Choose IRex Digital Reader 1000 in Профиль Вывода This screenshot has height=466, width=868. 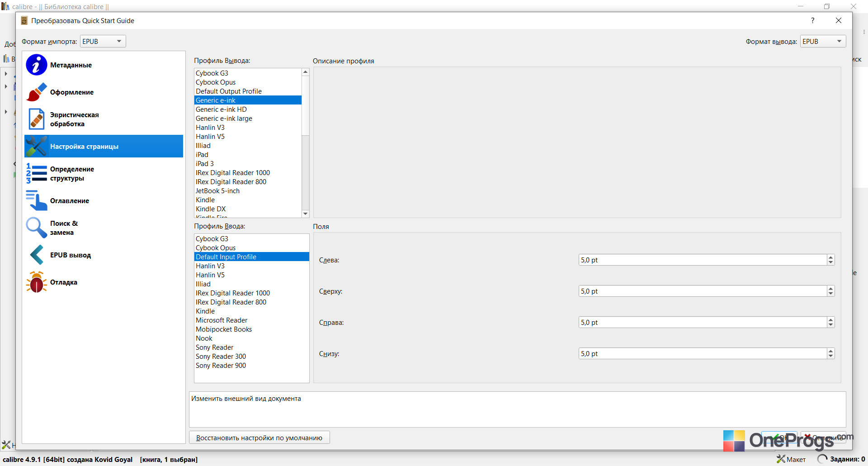click(x=248, y=172)
